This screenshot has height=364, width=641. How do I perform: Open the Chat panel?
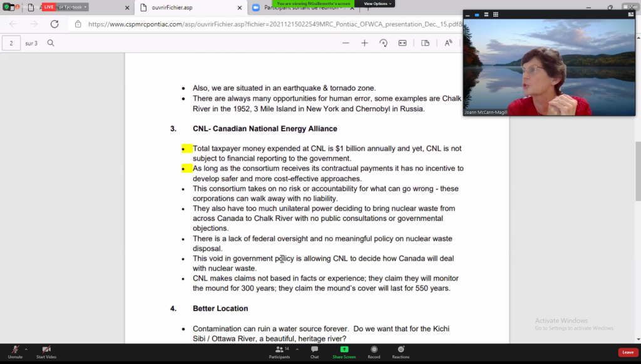[x=314, y=350]
